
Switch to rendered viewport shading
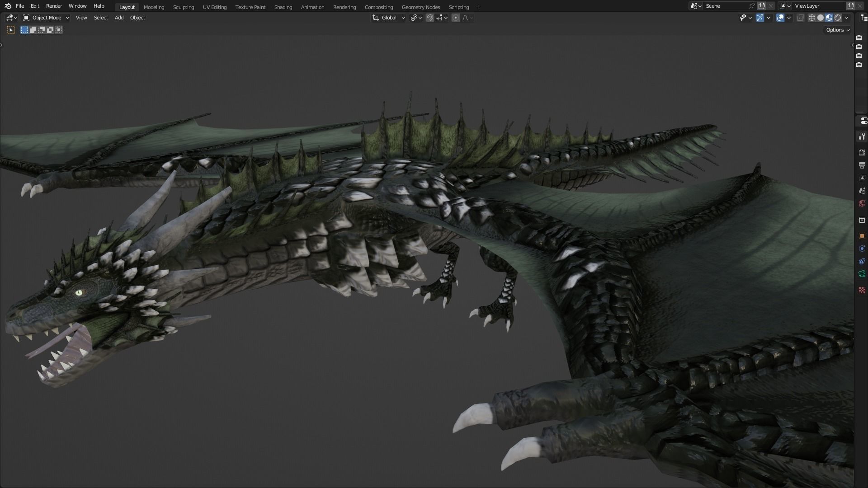pos(838,18)
